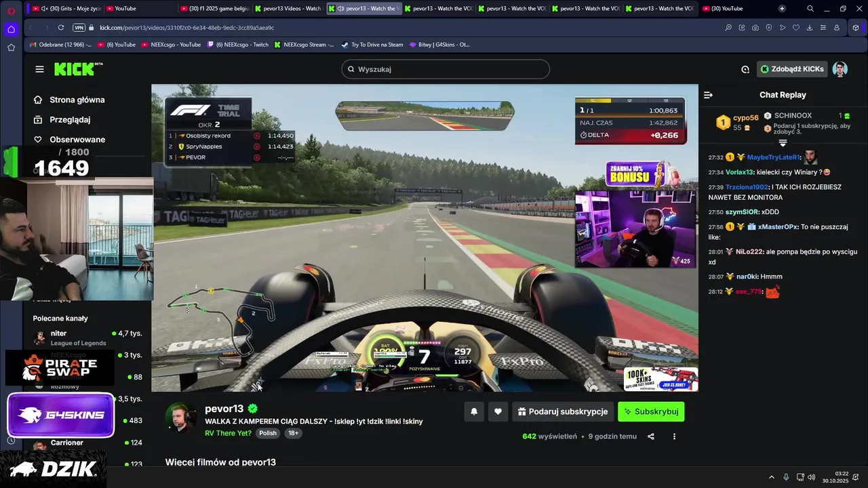Screen dimensions: 868x488
Task: Click Vorlax13 chat username
Action: pyautogui.click(x=740, y=172)
